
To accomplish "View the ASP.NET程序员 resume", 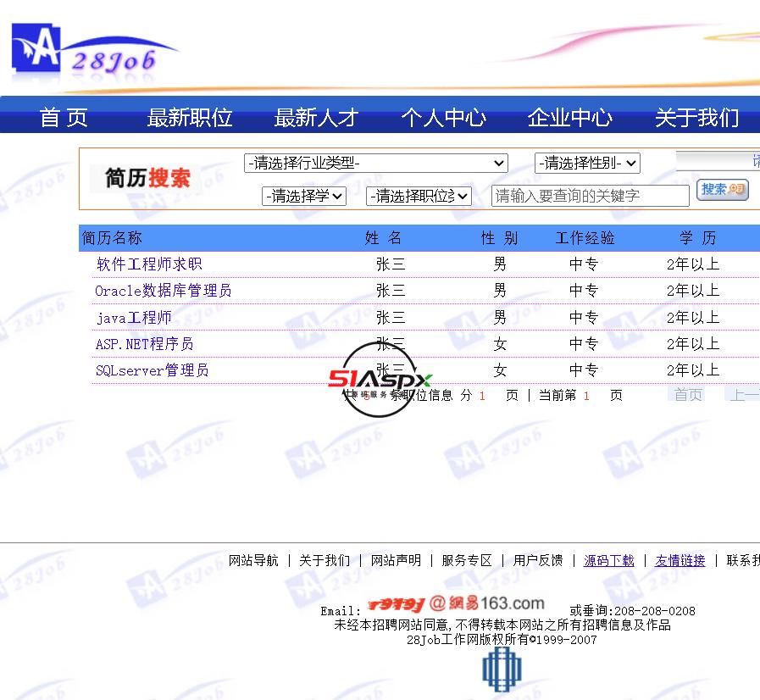I will click(x=144, y=344).
